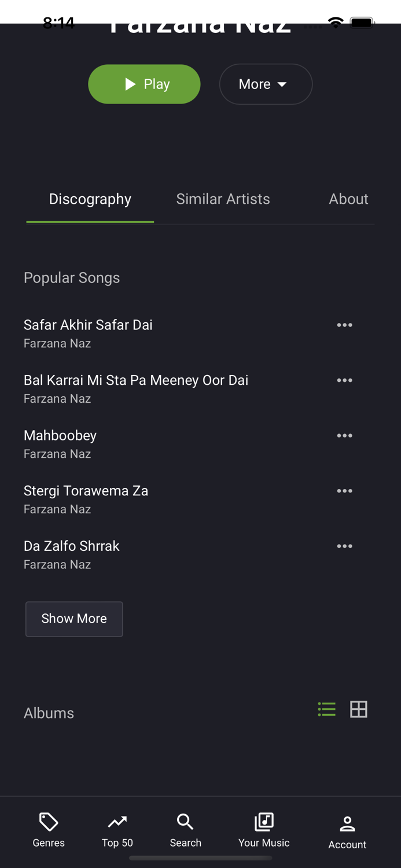The height and width of the screenshot is (868, 401).
Task: Open options for Da Zalfo Shrrak
Action: 344,546
